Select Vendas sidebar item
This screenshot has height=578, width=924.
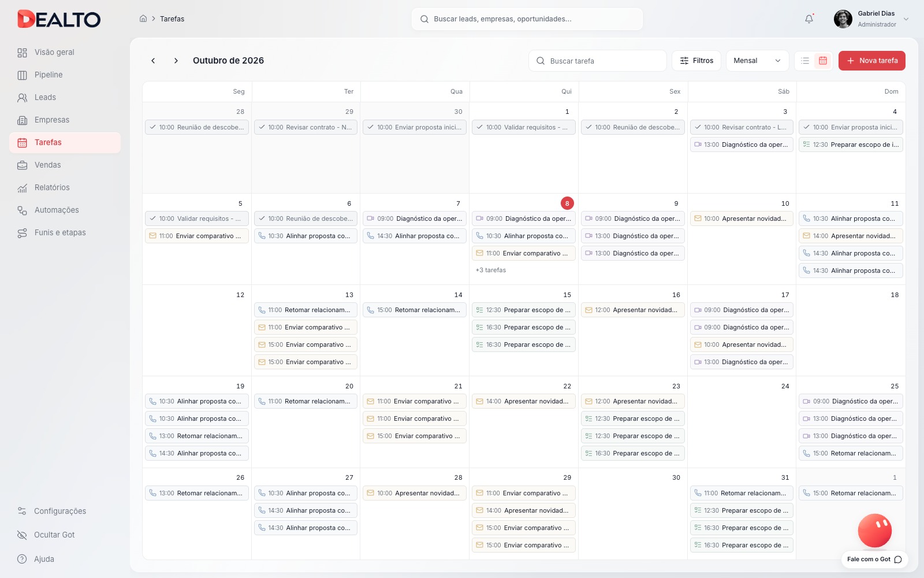65,165
